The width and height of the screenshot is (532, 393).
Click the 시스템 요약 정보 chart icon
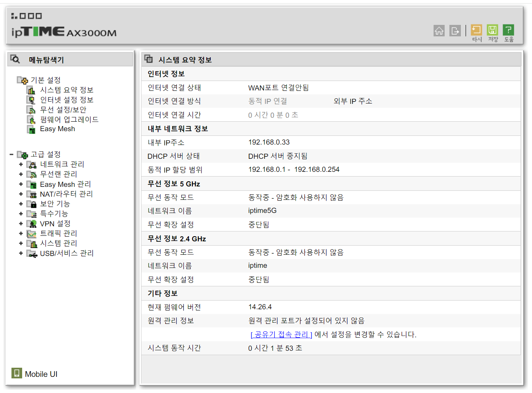tap(31, 90)
